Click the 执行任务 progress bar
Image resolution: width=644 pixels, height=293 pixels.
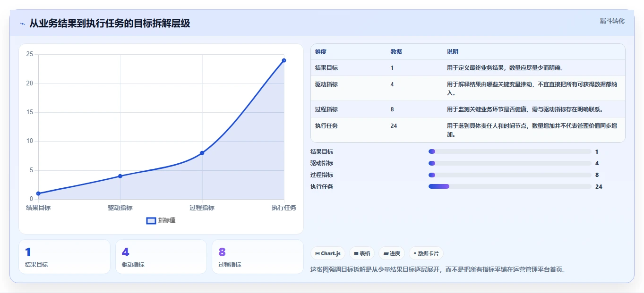[510, 186]
